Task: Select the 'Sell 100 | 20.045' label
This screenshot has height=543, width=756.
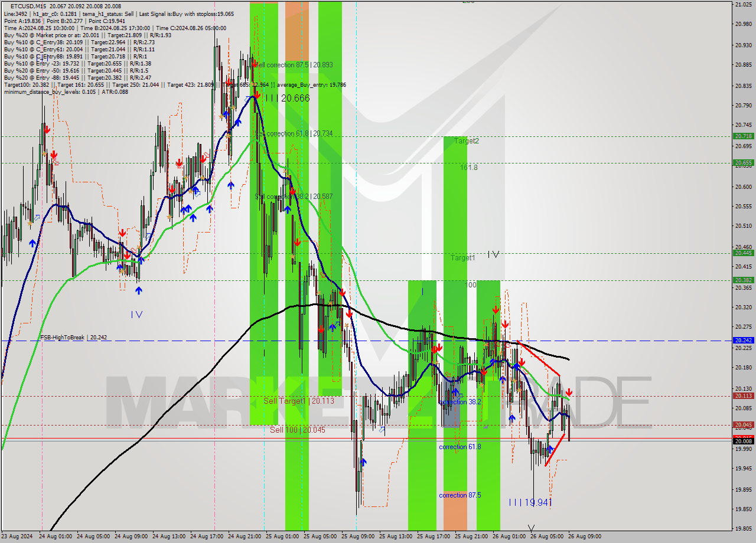Action: point(298,430)
